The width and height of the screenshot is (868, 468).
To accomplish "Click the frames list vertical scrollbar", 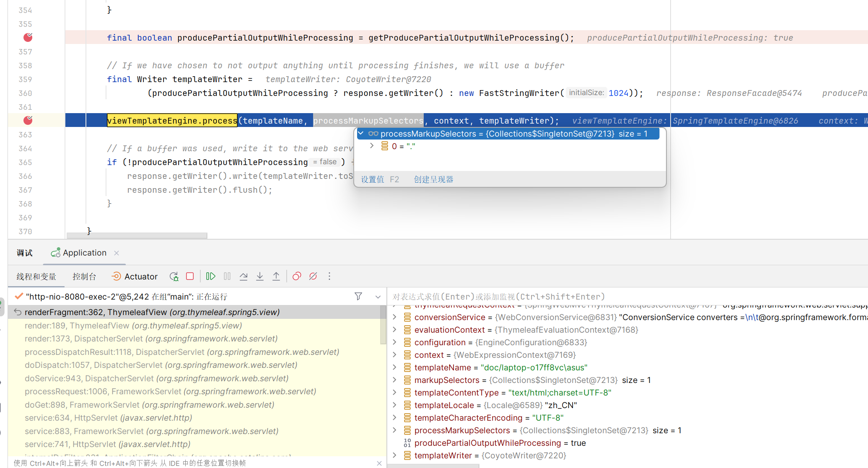I will tap(383, 325).
